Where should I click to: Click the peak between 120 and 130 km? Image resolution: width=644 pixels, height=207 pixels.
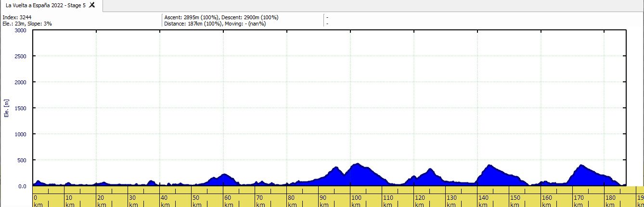pyautogui.click(x=430, y=169)
